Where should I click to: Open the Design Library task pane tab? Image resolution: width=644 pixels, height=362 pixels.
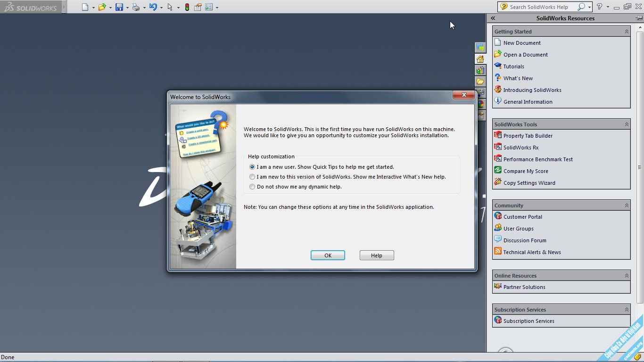[x=480, y=70]
